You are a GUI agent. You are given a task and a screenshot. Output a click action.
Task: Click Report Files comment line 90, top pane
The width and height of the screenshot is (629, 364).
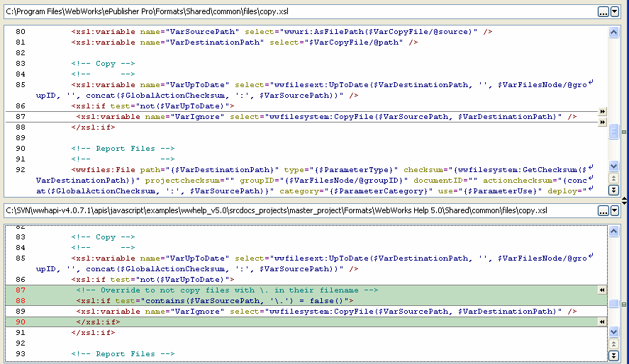tap(123, 149)
